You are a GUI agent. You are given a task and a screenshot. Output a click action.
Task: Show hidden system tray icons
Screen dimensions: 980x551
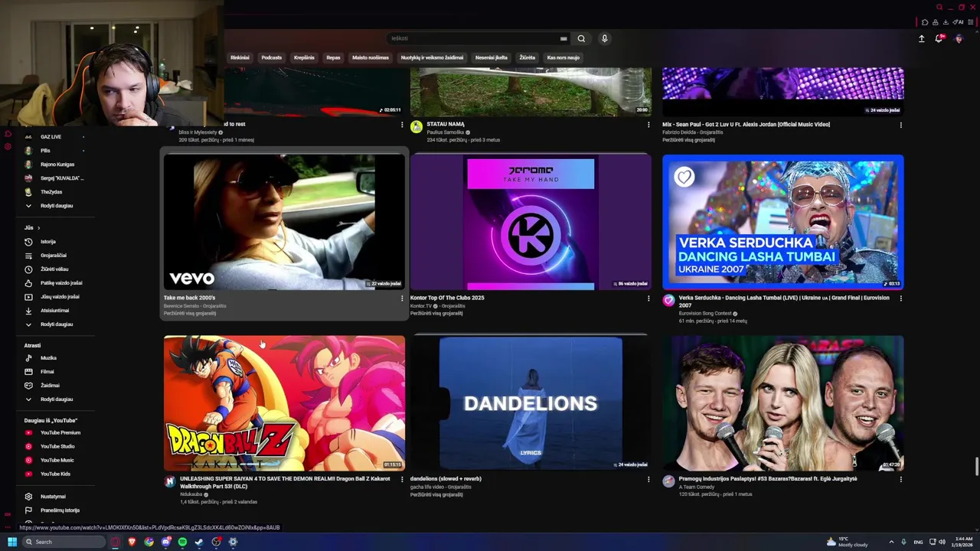coord(891,542)
